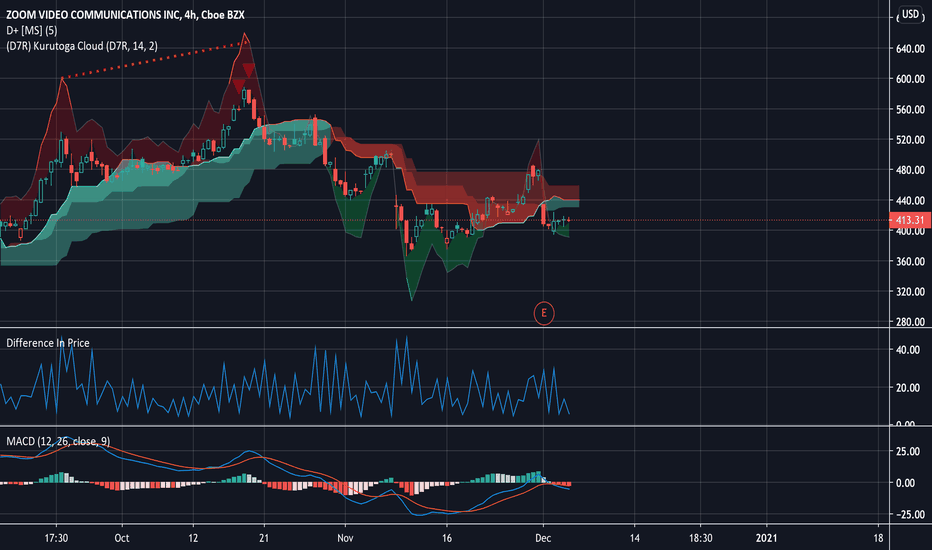The width and height of the screenshot is (932, 550).
Task: Click the Dec time axis label
Action: (543, 538)
